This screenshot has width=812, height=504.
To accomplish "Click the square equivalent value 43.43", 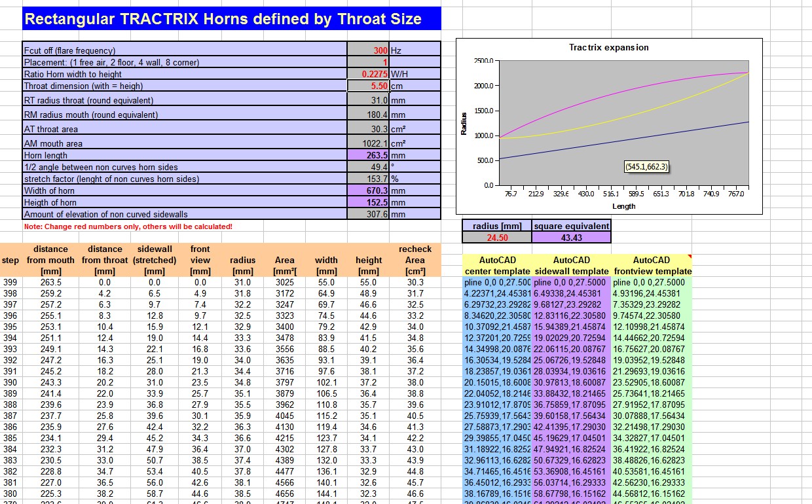I will [572, 238].
